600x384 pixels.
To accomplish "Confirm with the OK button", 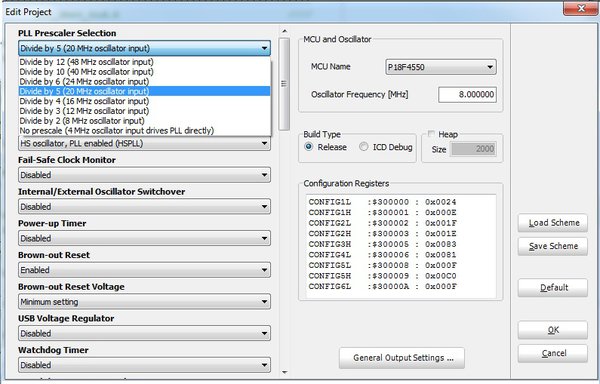I will [x=553, y=330].
